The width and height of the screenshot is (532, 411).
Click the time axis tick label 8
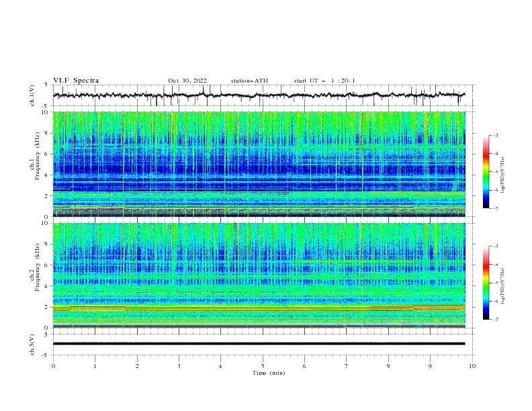click(x=388, y=366)
